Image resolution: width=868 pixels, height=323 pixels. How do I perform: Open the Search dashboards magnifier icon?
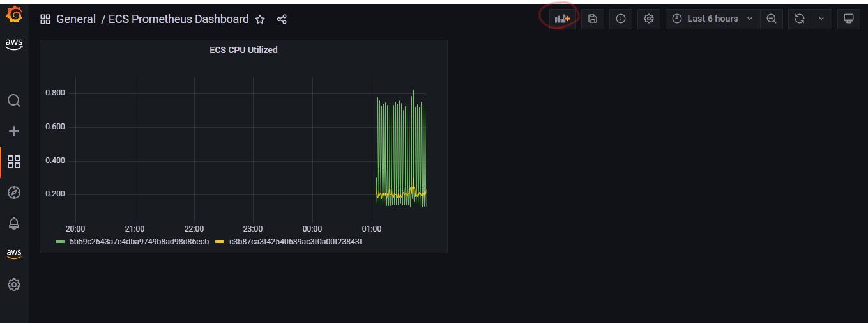[x=14, y=100]
